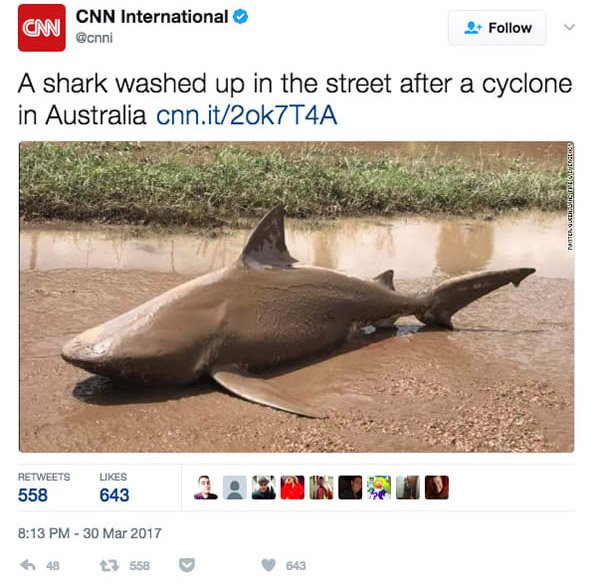Screen dimensions: 600x586
Task: Click the last liker avatar in row
Action: point(437,487)
